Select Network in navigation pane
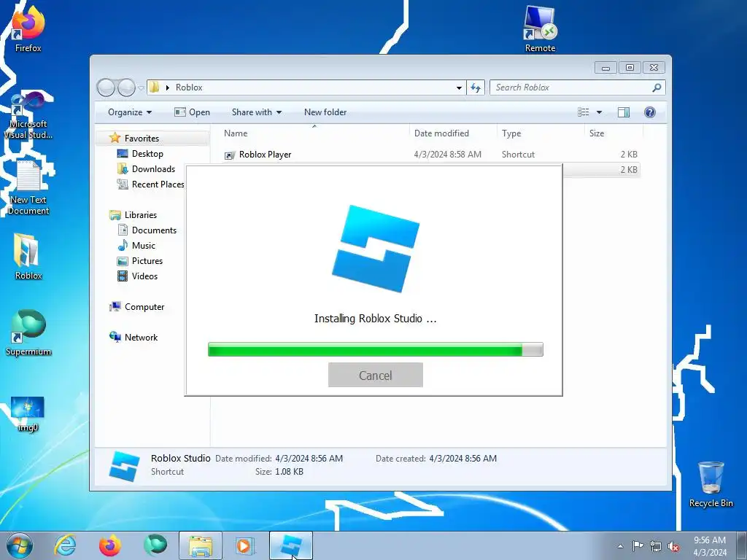 (x=141, y=338)
